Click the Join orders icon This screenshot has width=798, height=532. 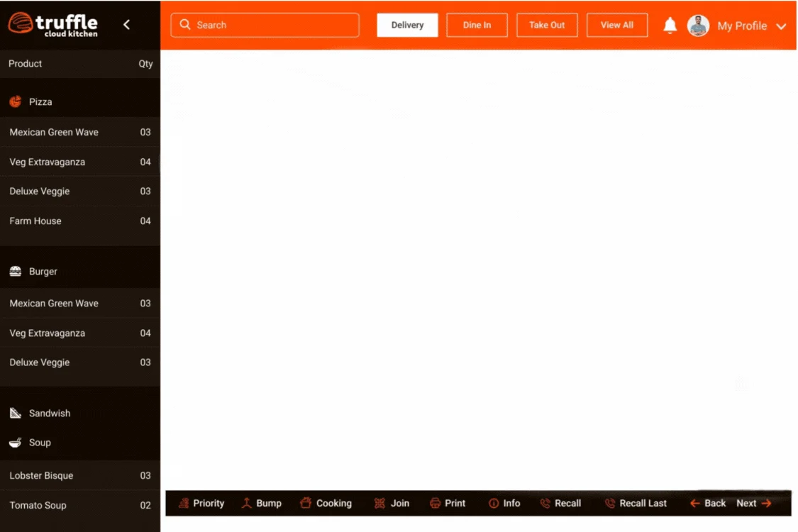click(x=379, y=504)
